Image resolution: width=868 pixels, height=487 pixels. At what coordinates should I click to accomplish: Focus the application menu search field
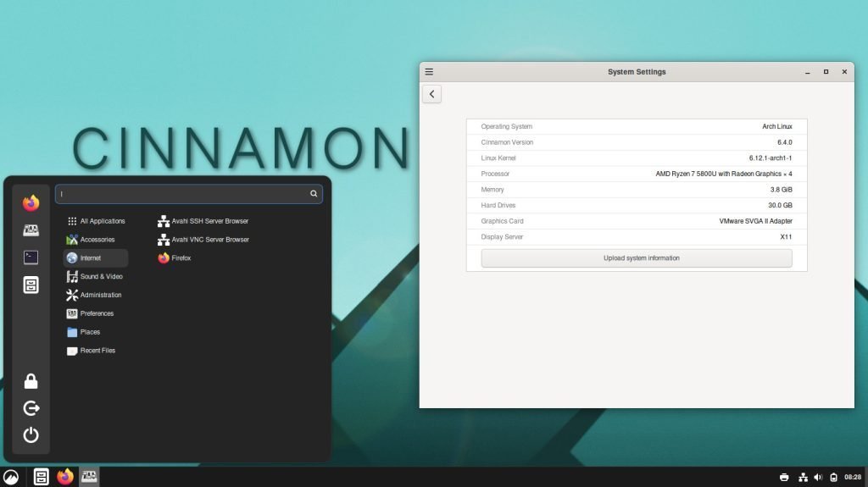tap(189, 194)
